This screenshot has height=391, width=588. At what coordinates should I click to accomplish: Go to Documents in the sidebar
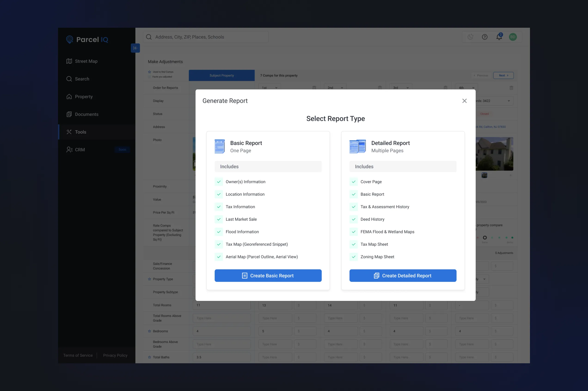(x=86, y=114)
